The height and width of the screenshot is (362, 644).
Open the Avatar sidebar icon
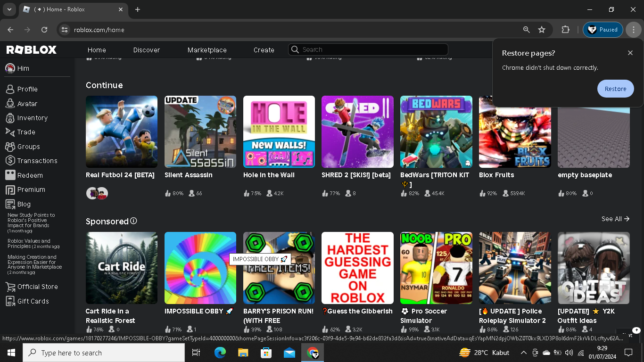(x=10, y=104)
